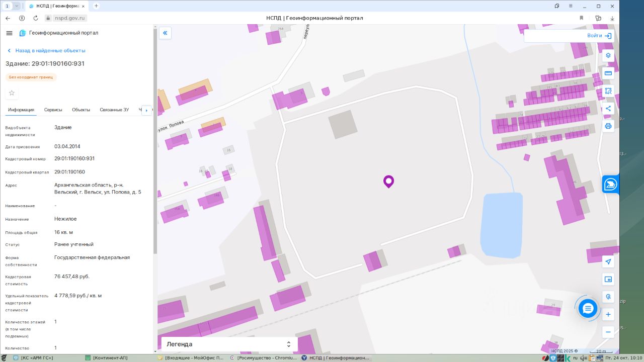Open the hamburger main menu
This screenshot has height=362, width=644.
click(x=9, y=33)
